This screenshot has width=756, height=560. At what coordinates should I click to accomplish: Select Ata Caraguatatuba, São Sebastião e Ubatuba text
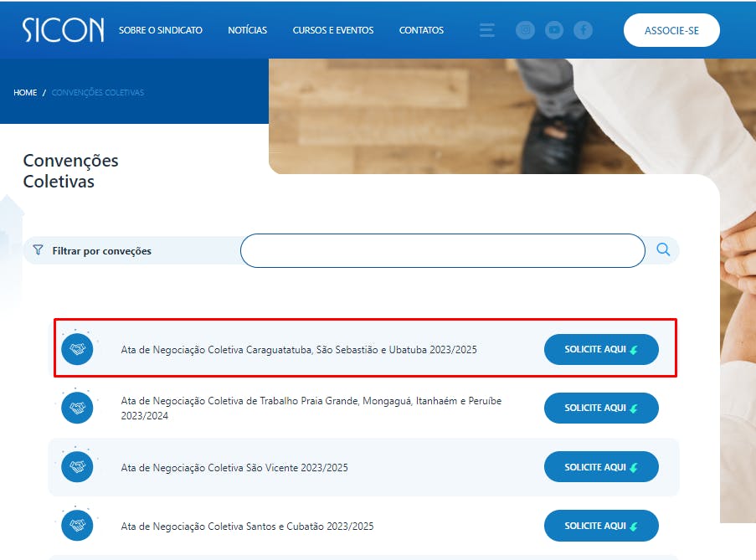(299, 349)
